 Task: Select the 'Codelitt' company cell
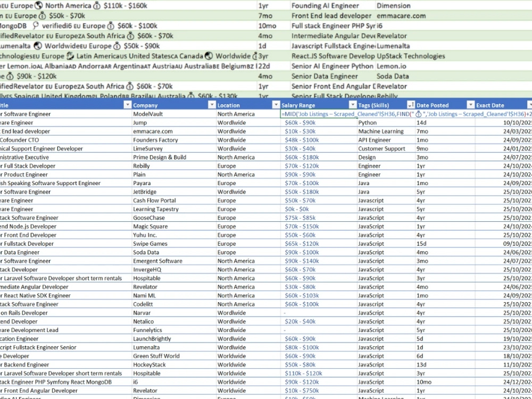[x=174, y=304]
